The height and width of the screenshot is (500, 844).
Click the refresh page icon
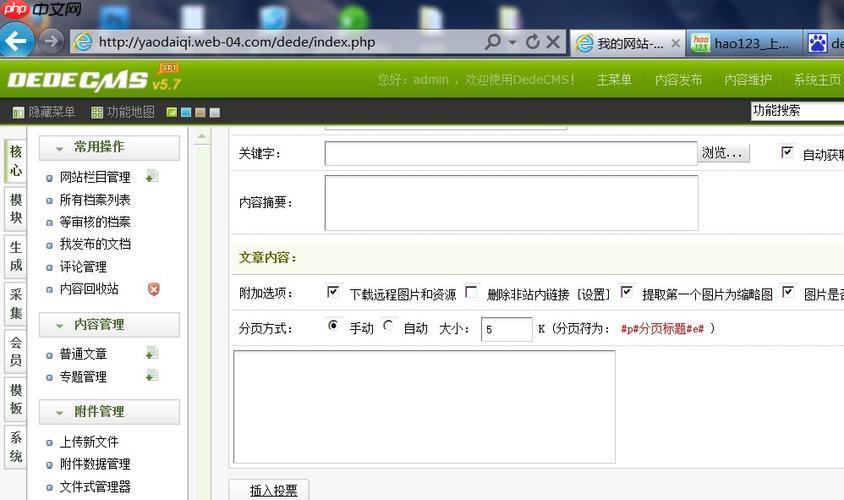pyautogui.click(x=532, y=41)
